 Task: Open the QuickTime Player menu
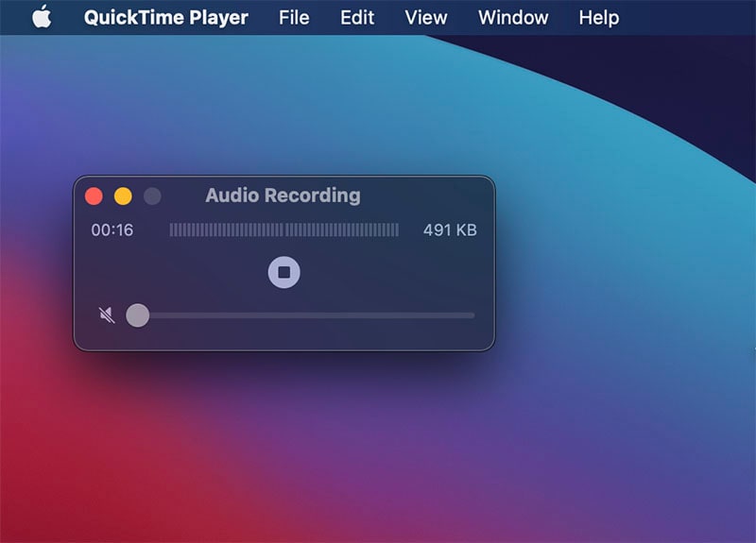tap(166, 18)
